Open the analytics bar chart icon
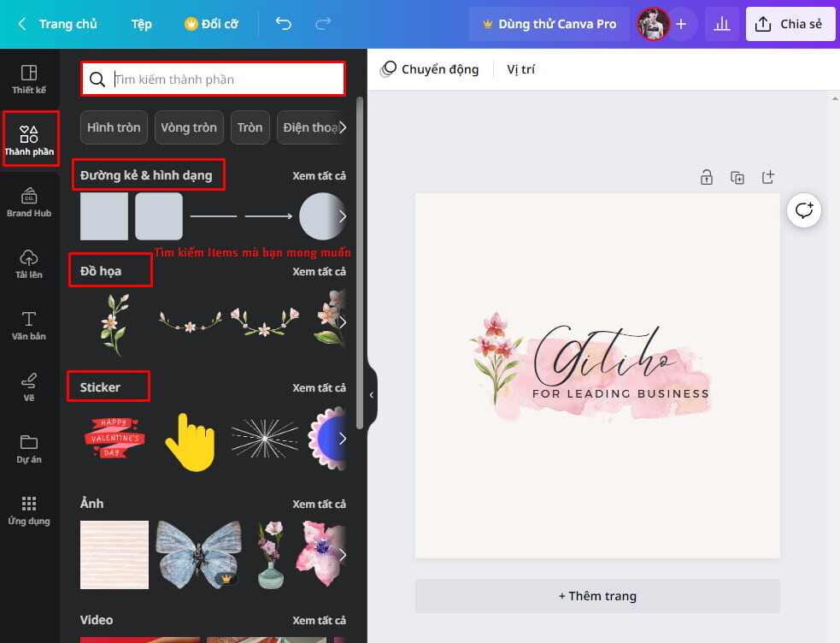Viewport: 840px width, 643px height. 722,24
